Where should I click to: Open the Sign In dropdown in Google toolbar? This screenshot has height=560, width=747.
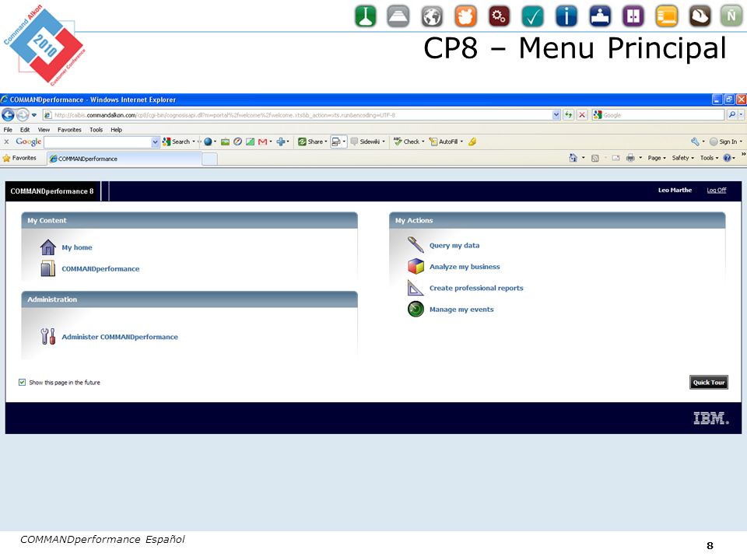(741, 142)
